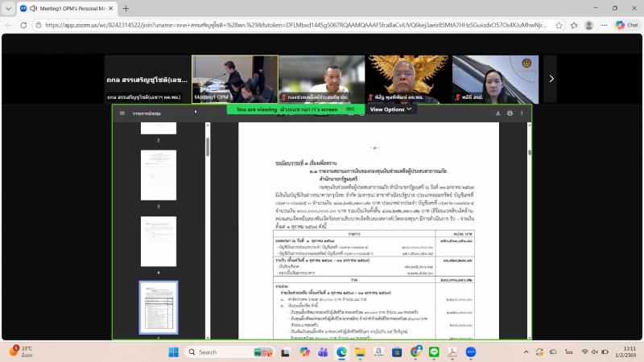Screen dimensions: 644x362
Task: Select the video tile with golden Garuda background
Action: pos(408,79)
